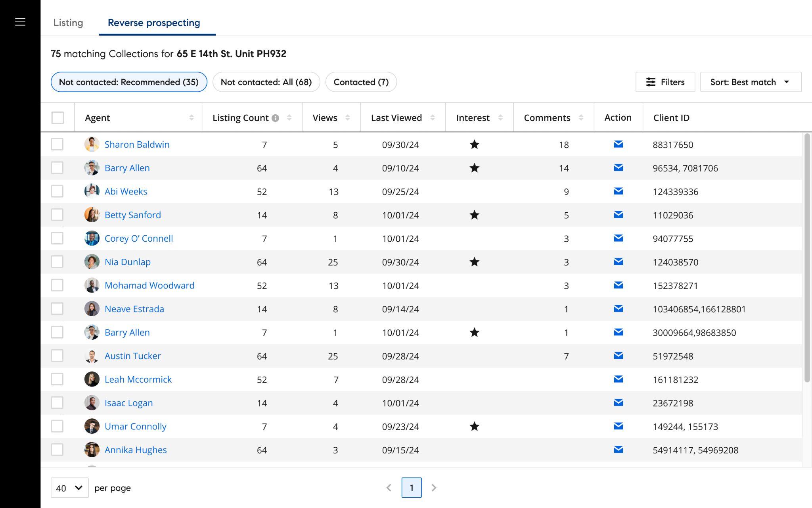The image size is (812, 508).
Task: Go to next page arrow
Action: point(434,487)
